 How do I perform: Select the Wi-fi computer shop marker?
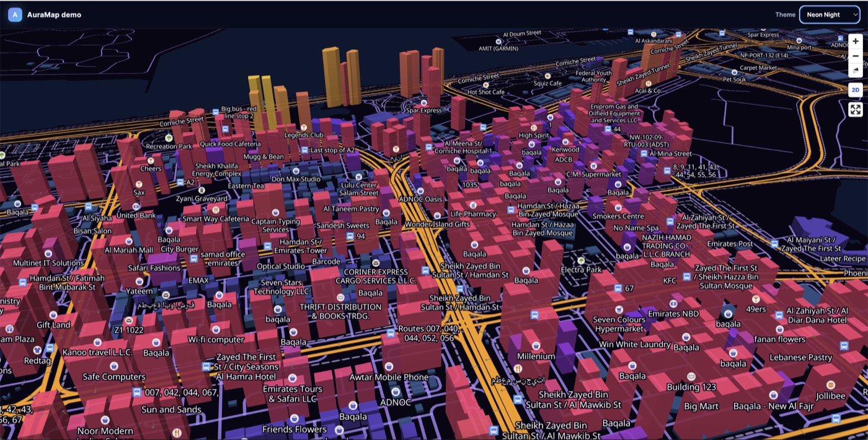point(216,330)
